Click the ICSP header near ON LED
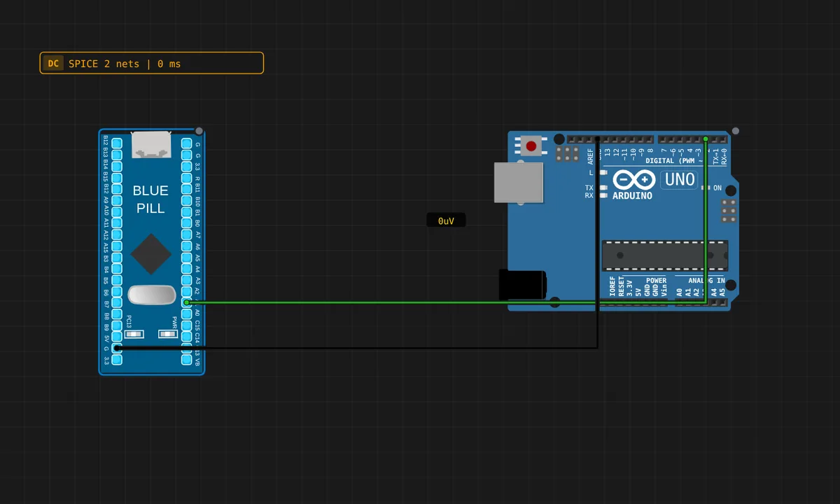This screenshot has width=840, height=504. [x=729, y=210]
